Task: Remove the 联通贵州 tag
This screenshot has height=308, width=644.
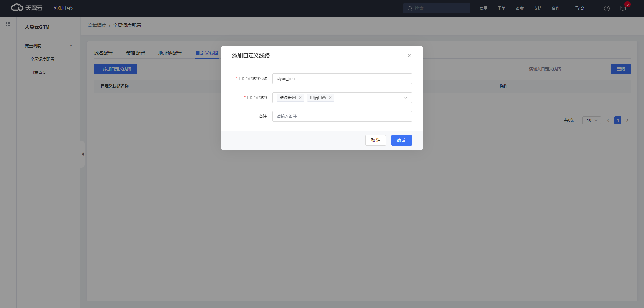Action: tap(300, 98)
